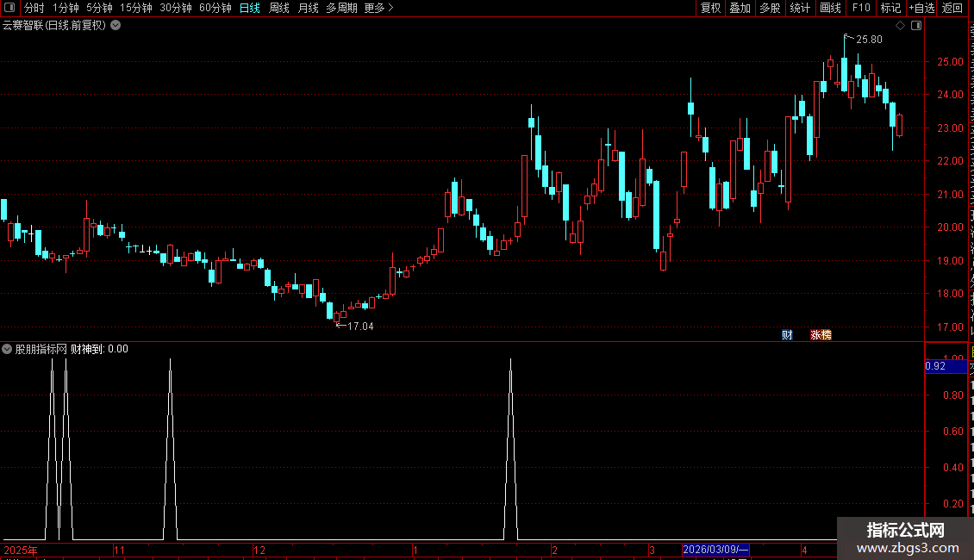Viewport: 974px width, 560px height.
Task: Click the 财神到: 0.00 indicator value
Action: [x=99, y=349]
